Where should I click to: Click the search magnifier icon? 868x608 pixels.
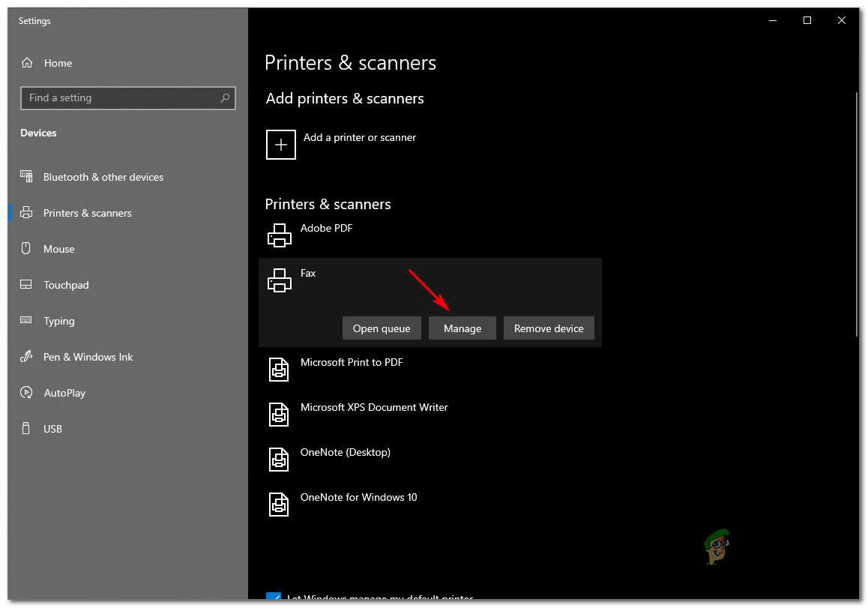pos(225,98)
